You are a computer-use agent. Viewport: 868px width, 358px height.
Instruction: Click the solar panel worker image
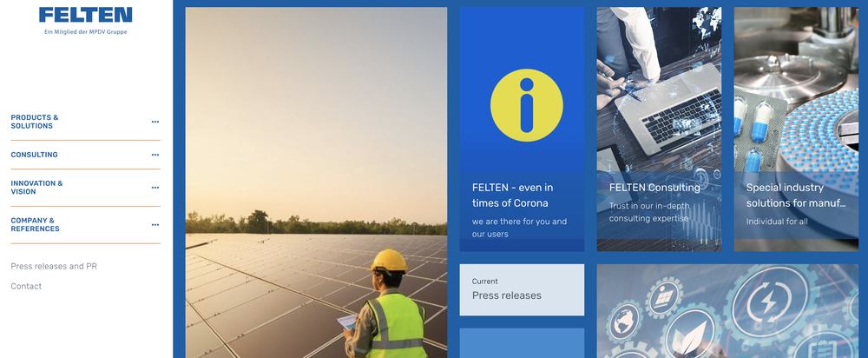click(316, 182)
